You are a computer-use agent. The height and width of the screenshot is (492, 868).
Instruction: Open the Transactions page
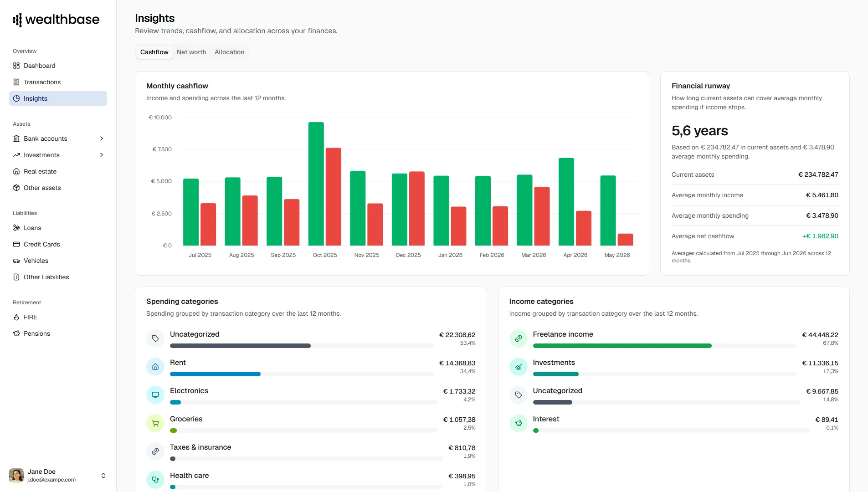58,82
